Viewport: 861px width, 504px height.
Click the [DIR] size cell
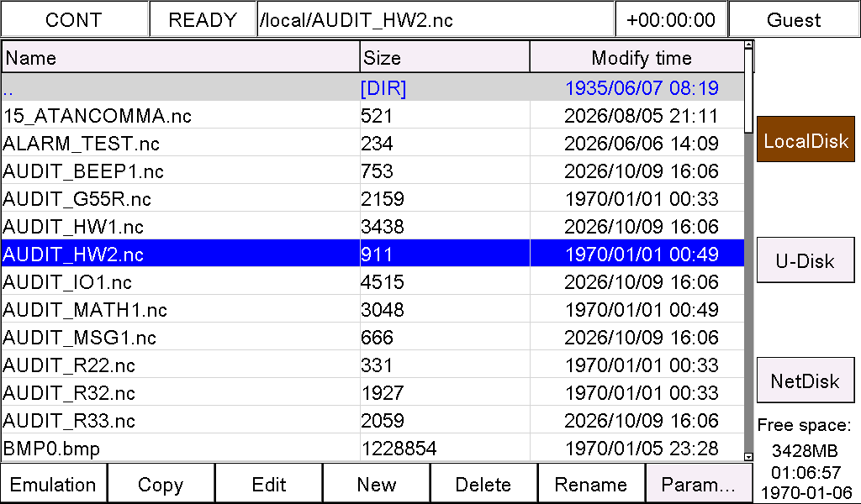click(x=383, y=87)
